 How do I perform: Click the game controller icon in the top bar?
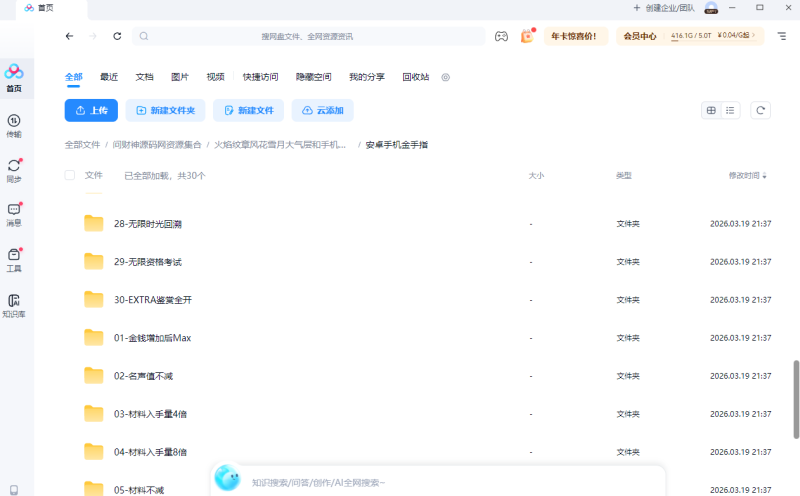click(502, 36)
